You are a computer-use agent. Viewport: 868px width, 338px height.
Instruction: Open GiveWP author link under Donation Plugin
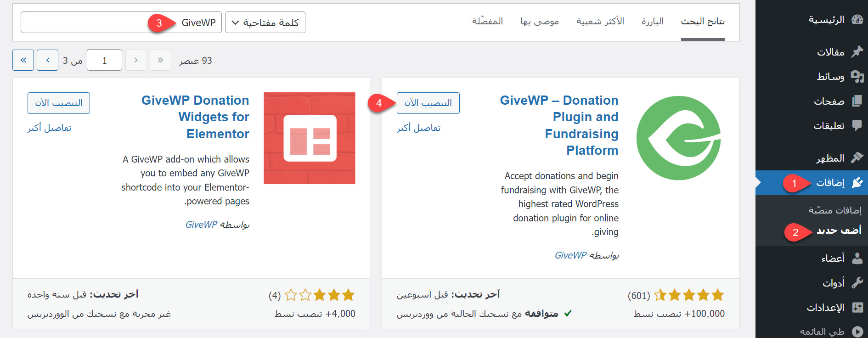[570, 255]
